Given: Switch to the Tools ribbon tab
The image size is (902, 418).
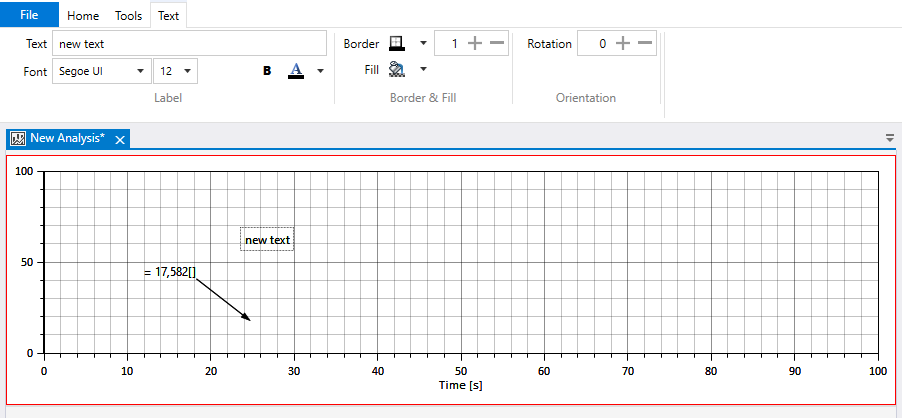Looking at the screenshot, I should (128, 16).
